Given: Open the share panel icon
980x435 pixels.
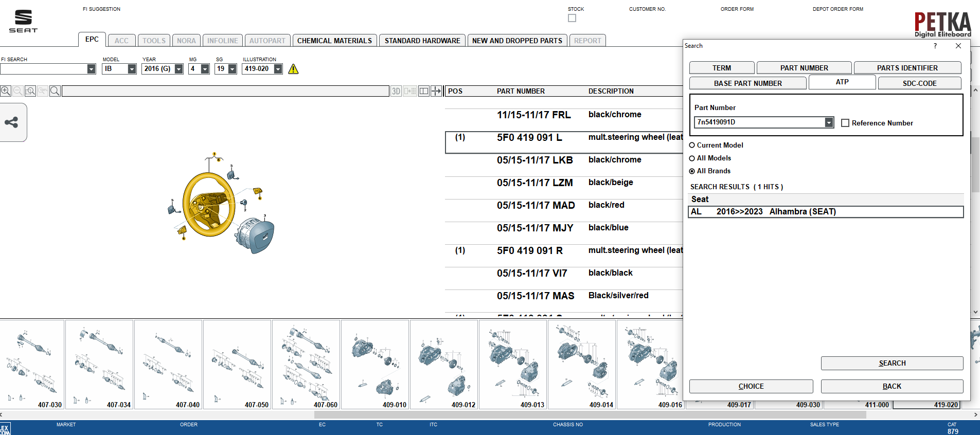Looking at the screenshot, I should (11, 122).
